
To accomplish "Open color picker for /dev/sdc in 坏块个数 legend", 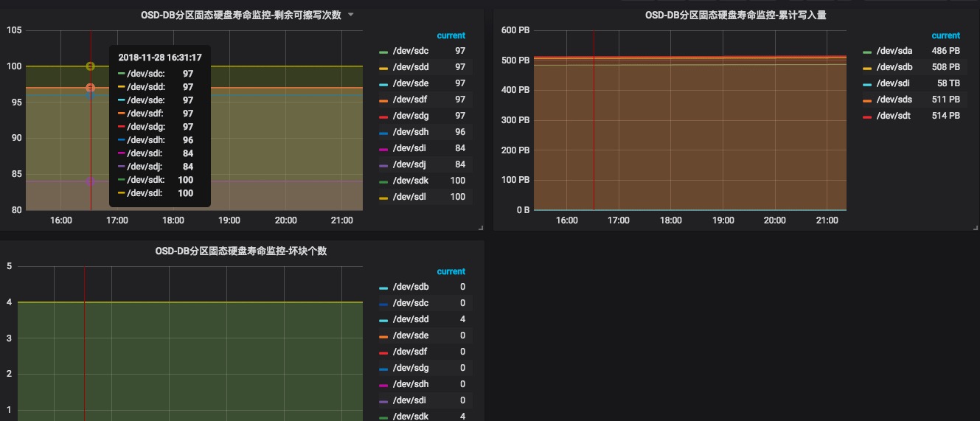I will pos(383,304).
